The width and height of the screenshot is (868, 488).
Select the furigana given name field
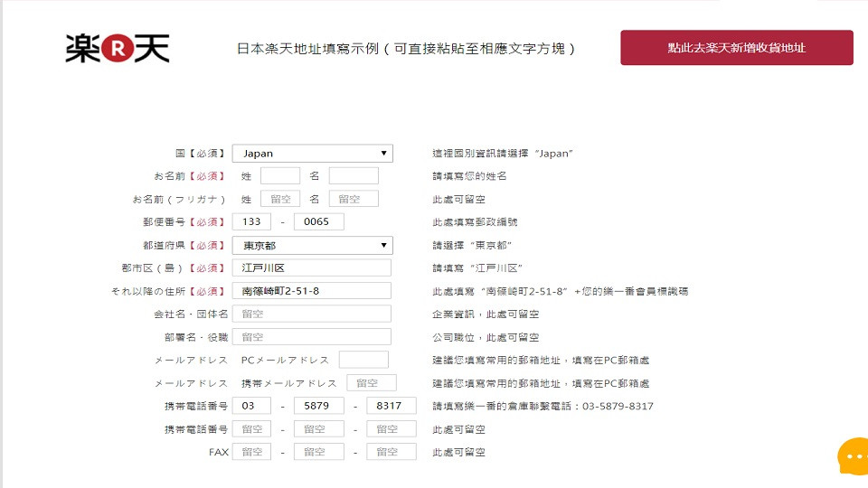click(354, 199)
